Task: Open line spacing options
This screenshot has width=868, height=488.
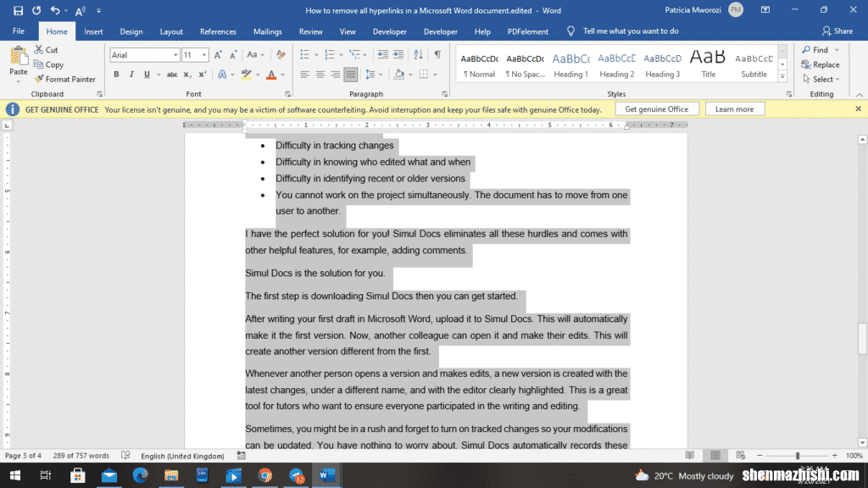Action: pos(374,75)
